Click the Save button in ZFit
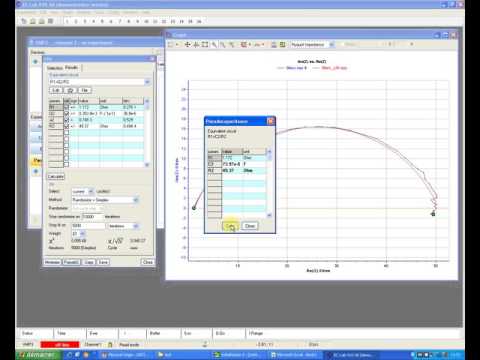The image size is (480, 360). pos(104,262)
